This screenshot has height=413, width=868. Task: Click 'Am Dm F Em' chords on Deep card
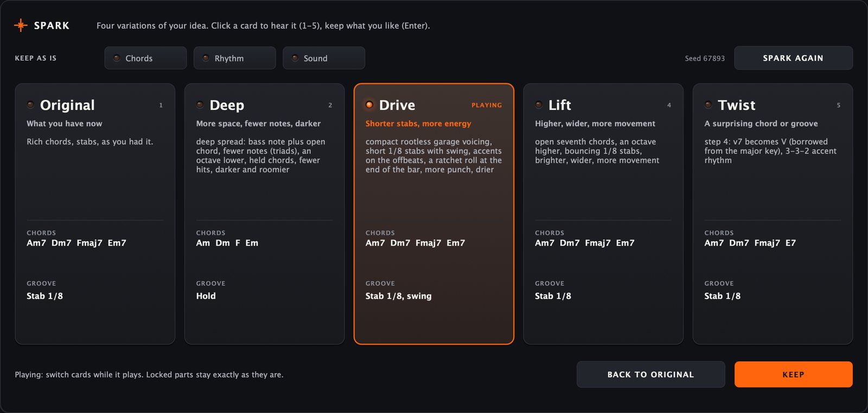(x=227, y=243)
